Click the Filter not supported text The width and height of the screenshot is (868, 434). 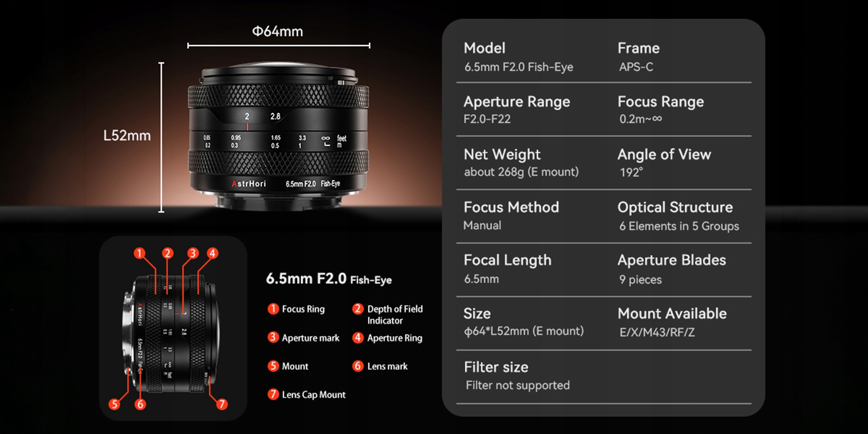[x=518, y=385]
